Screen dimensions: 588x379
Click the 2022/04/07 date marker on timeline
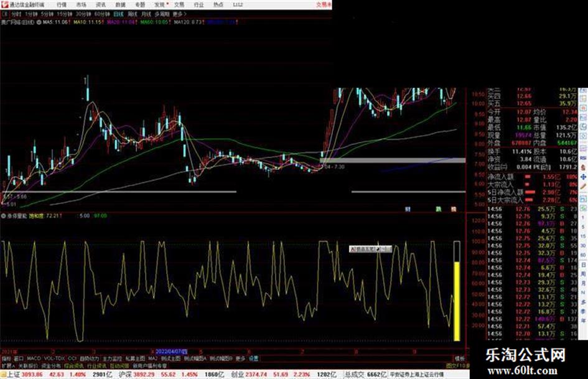pyautogui.click(x=171, y=352)
